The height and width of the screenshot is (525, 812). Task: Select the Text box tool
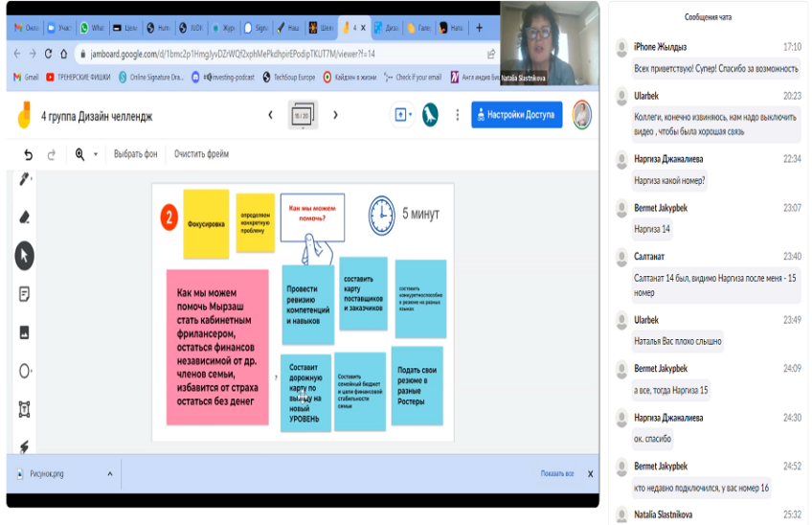coord(25,409)
